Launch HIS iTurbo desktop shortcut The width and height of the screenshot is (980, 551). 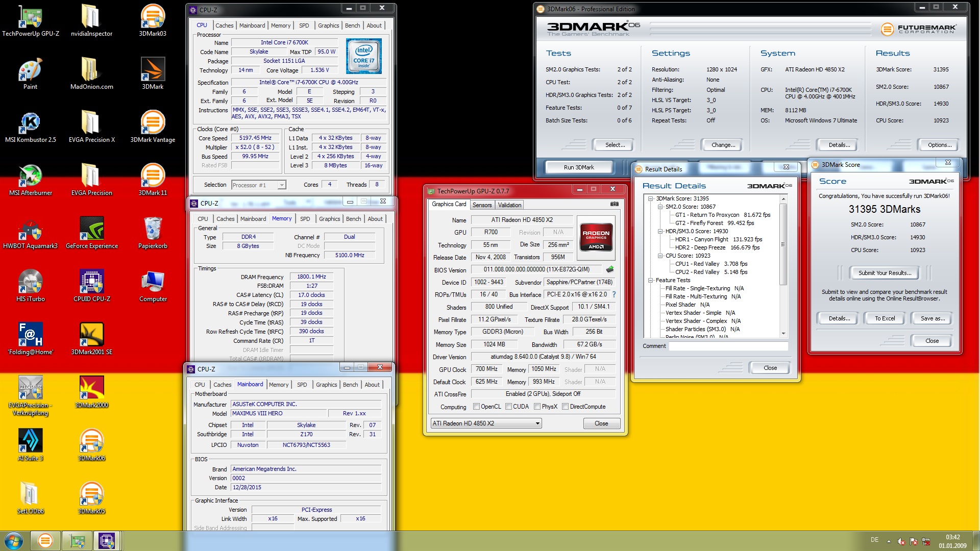click(30, 286)
